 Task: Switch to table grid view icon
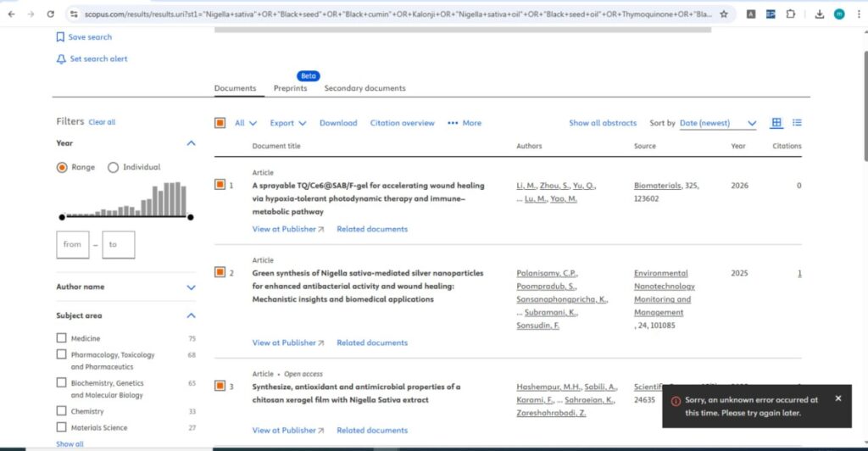pyautogui.click(x=776, y=123)
